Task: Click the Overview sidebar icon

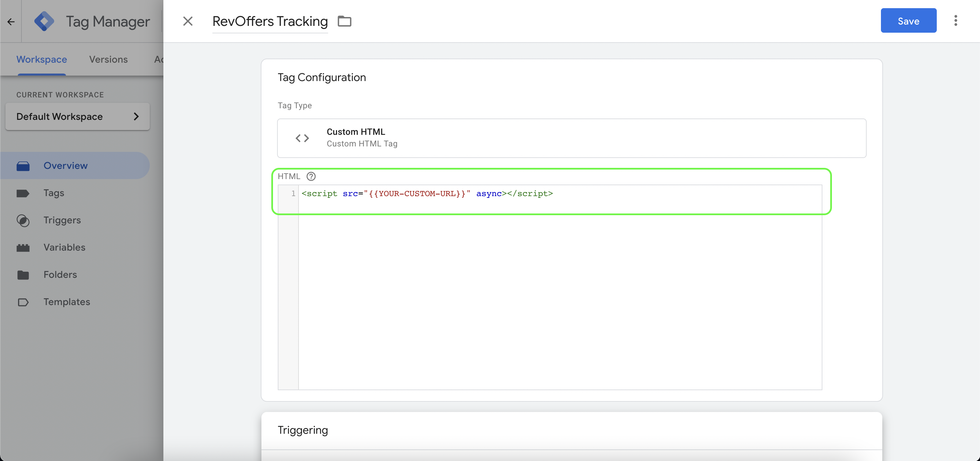Action: click(x=23, y=166)
